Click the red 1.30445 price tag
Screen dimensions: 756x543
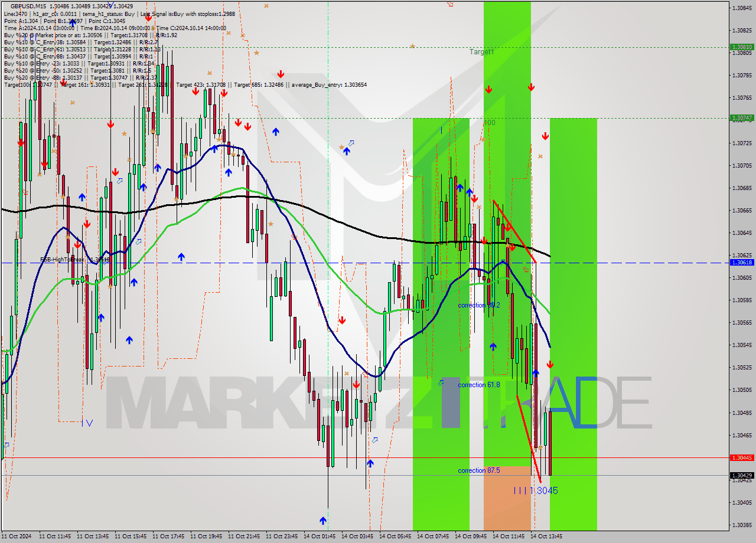pos(742,457)
